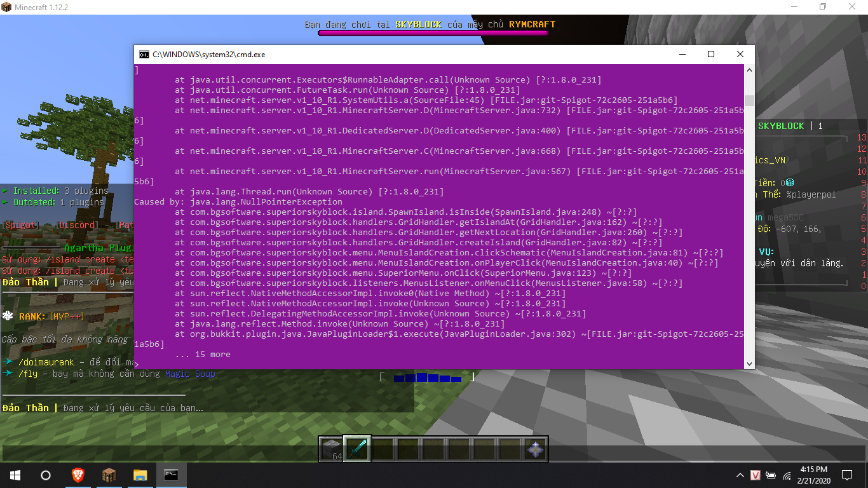Open Cortana search circle on taskbar
This screenshot has width=868, height=488.
tap(46, 475)
